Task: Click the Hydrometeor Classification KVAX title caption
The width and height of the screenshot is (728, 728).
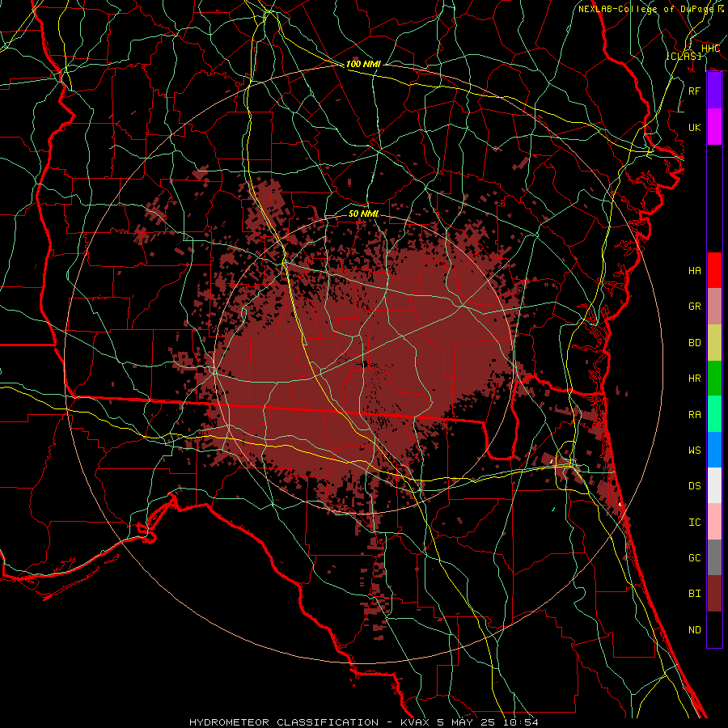Action: (363, 722)
